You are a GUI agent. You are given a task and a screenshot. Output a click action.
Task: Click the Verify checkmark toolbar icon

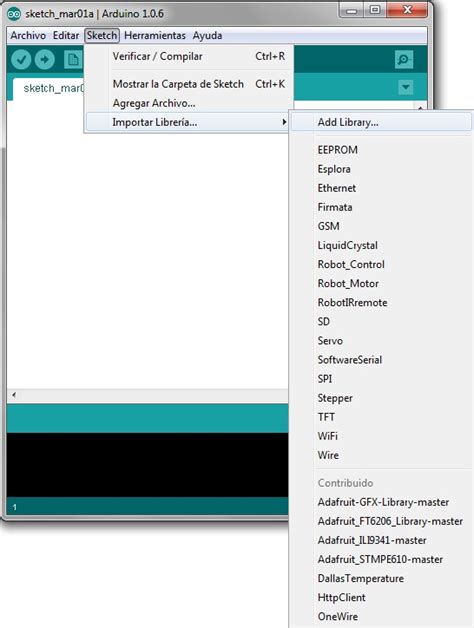coord(21,60)
